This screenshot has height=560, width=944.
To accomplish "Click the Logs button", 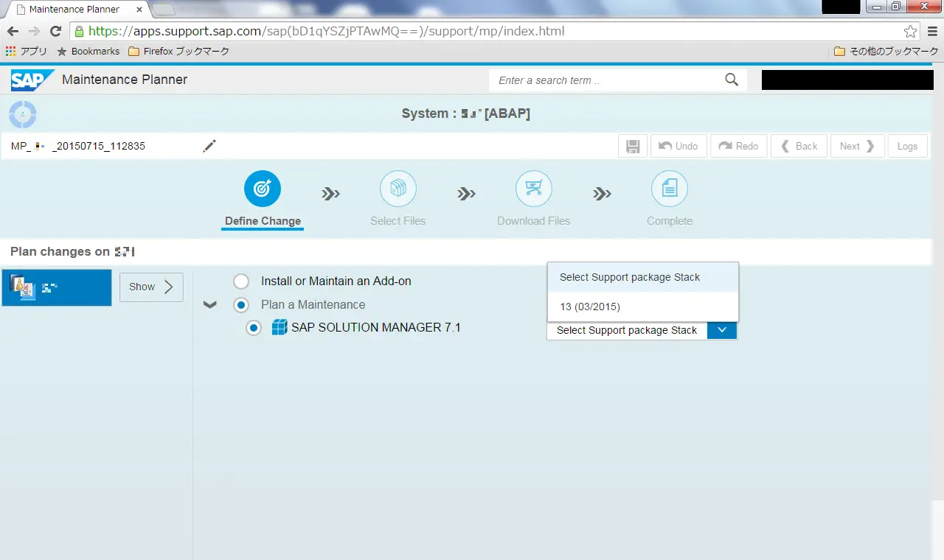I will (907, 146).
